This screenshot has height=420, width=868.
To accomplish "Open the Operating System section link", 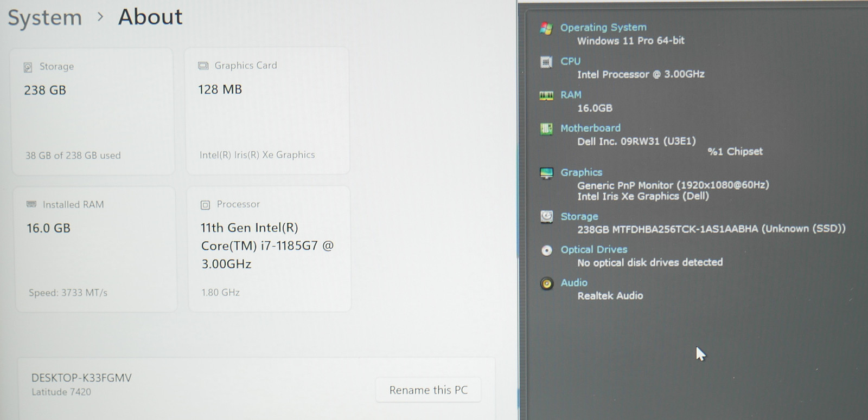I will (x=603, y=27).
